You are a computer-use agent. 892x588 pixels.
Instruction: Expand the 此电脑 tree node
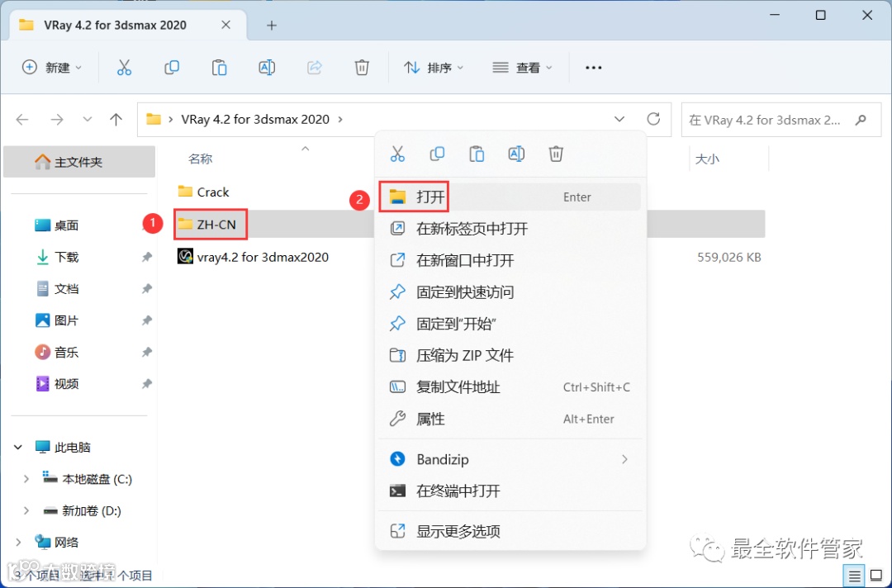[x=18, y=448]
